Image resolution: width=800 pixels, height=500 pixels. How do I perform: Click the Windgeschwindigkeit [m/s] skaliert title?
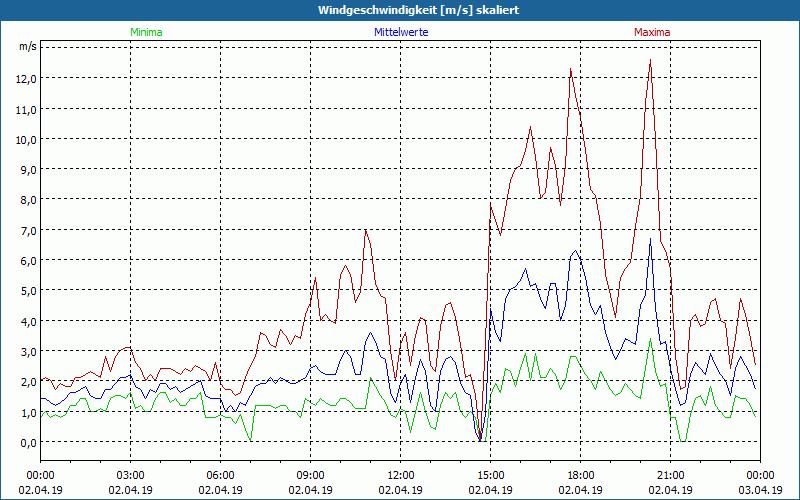point(418,10)
